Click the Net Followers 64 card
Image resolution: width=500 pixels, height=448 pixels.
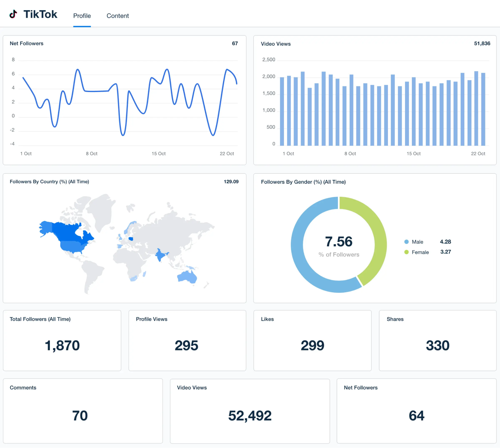tap(416, 411)
